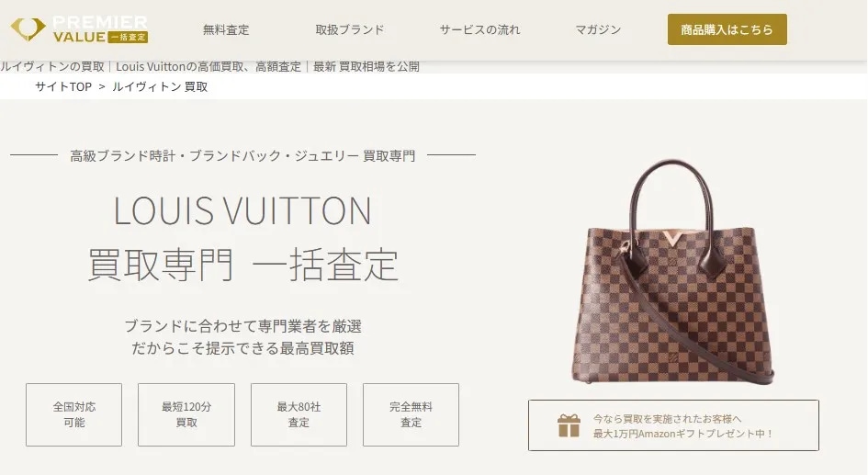This screenshot has width=868, height=475.
Task: Click the ルイヴィトン 買取 breadcrumb
Action: point(160,86)
